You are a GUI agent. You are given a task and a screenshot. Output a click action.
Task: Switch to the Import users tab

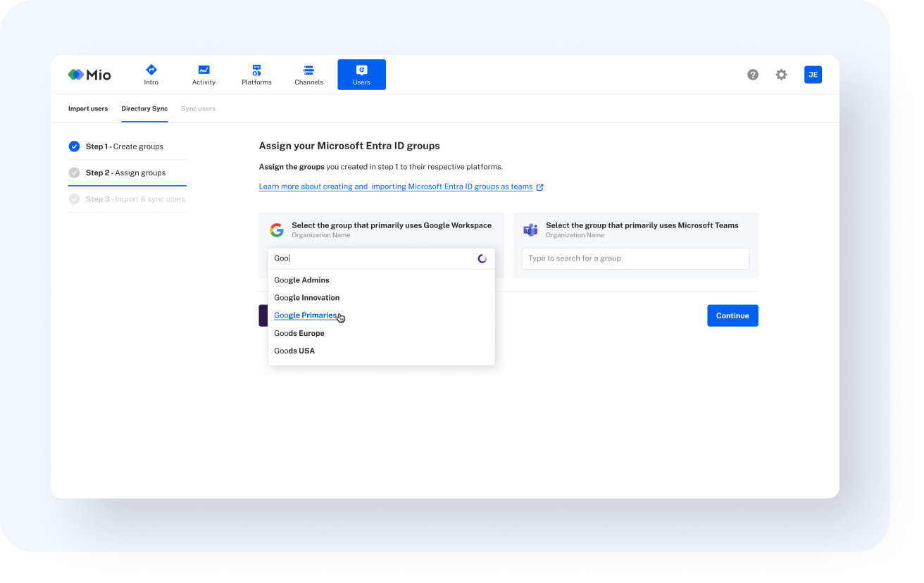pyautogui.click(x=88, y=108)
